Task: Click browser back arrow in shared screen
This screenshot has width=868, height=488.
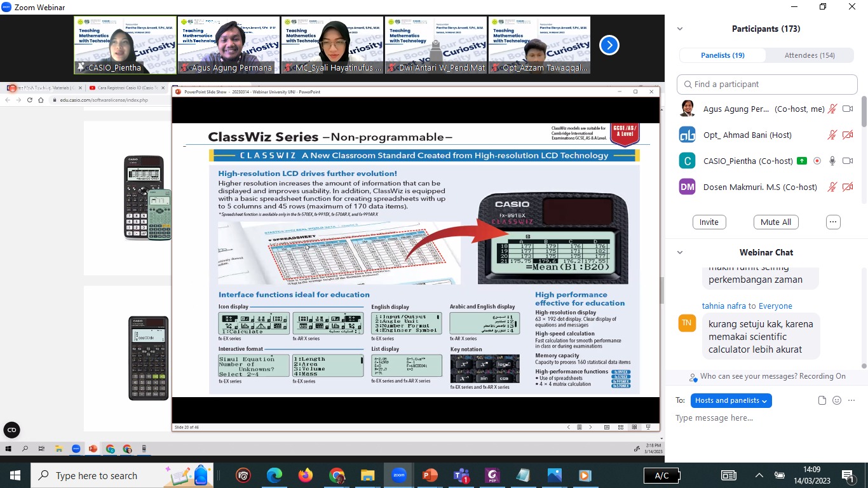Action: pyautogui.click(x=7, y=100)
